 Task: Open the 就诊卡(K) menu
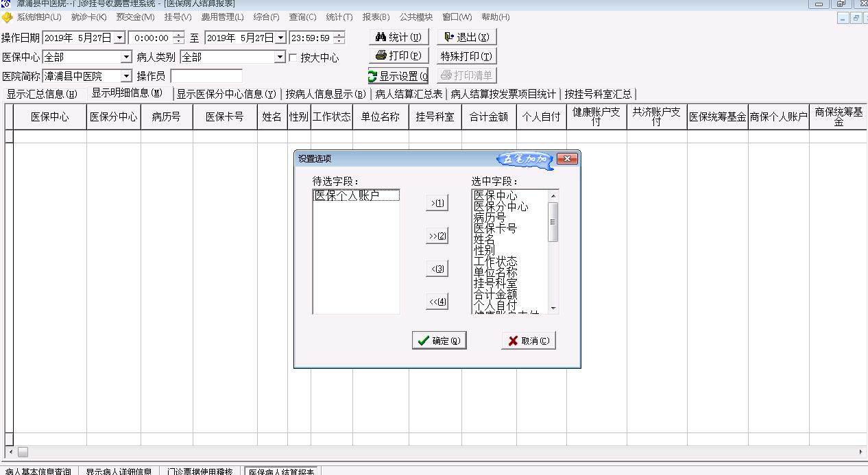point(89,17)
